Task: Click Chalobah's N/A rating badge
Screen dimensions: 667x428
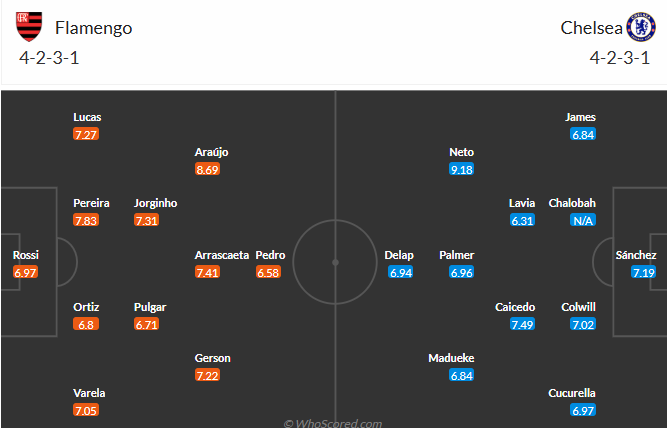Action: coord(583,220)
